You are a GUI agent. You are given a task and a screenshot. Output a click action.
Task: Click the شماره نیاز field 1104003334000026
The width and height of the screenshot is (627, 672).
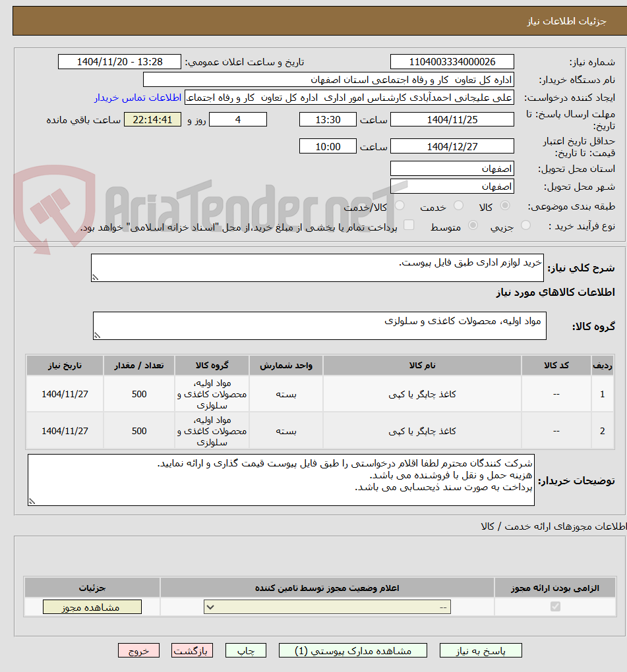click(452, 62)
